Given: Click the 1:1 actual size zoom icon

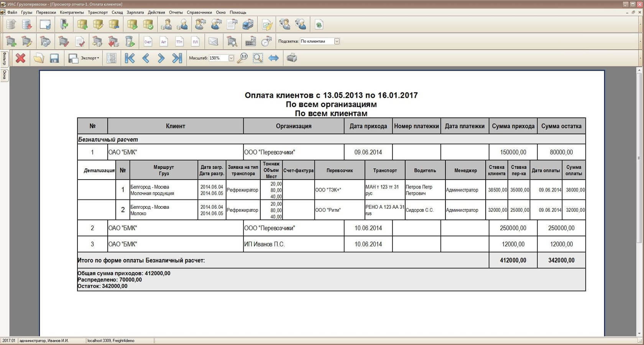Looking at the screenshot, I should [x=242, y=58].
